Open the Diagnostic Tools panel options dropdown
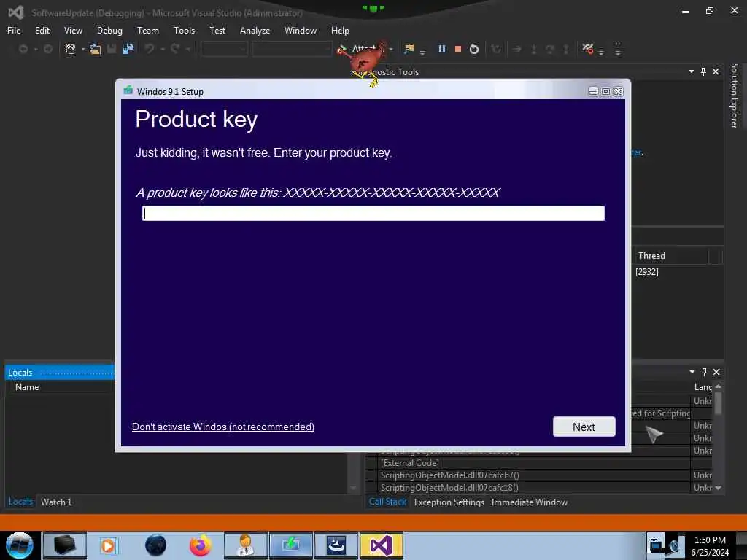747x560 pixels. click(692, 71)
